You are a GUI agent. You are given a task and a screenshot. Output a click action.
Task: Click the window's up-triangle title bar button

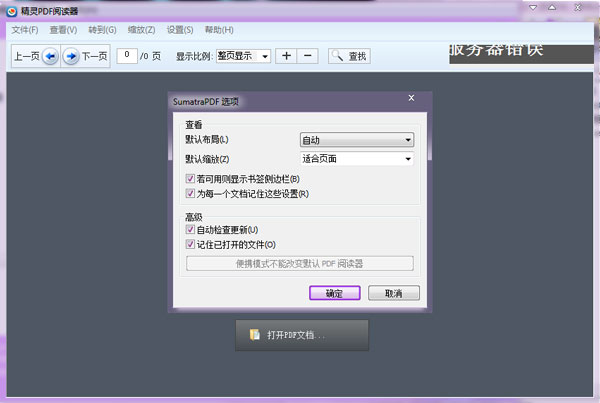pyautogui.click(x=552, y=7)
